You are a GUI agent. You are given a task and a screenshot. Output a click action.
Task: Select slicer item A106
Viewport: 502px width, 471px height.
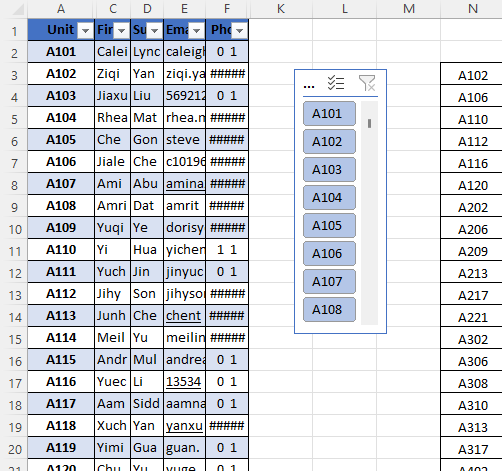click(x=329, y=254)
